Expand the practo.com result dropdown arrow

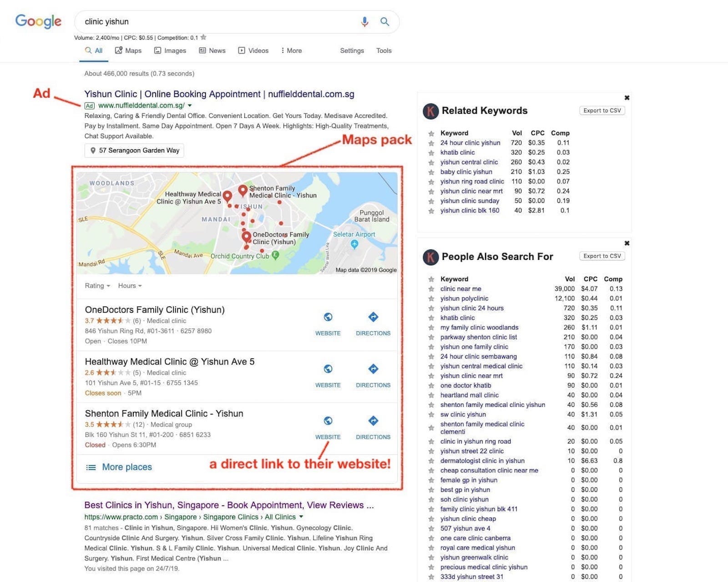pos(301,517)
